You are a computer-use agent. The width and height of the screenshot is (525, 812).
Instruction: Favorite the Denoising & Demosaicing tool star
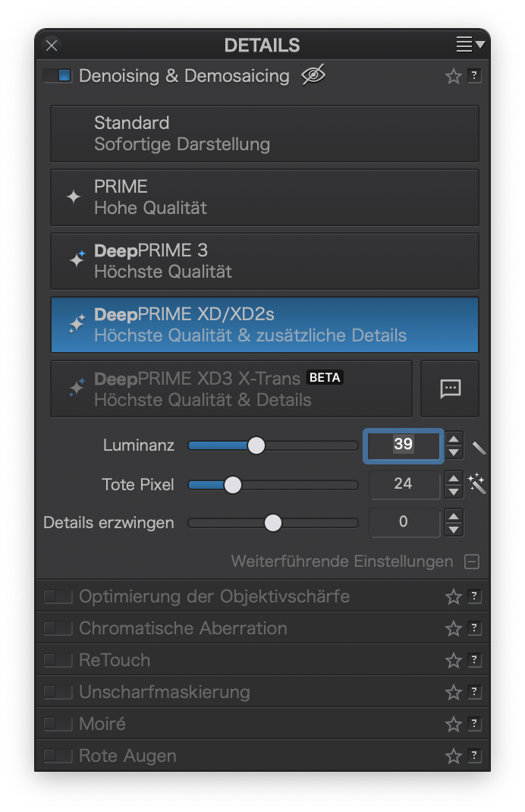click(453, 76)
